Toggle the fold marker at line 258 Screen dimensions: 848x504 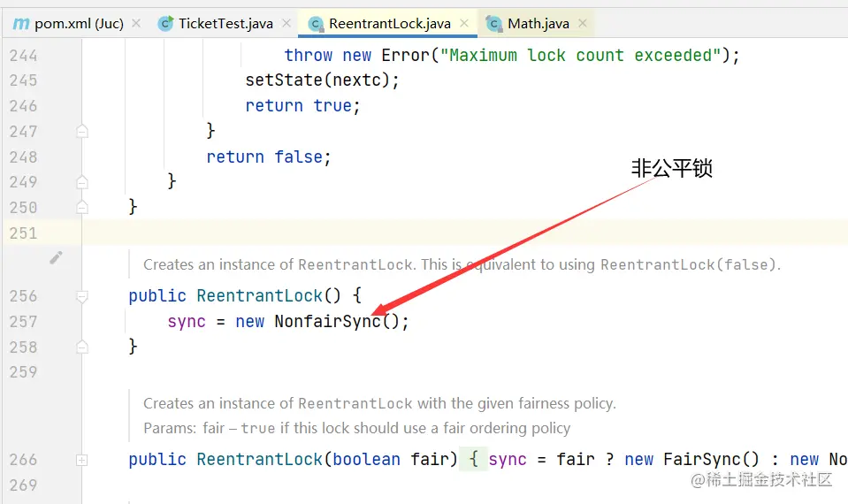(x=82, y=347)
